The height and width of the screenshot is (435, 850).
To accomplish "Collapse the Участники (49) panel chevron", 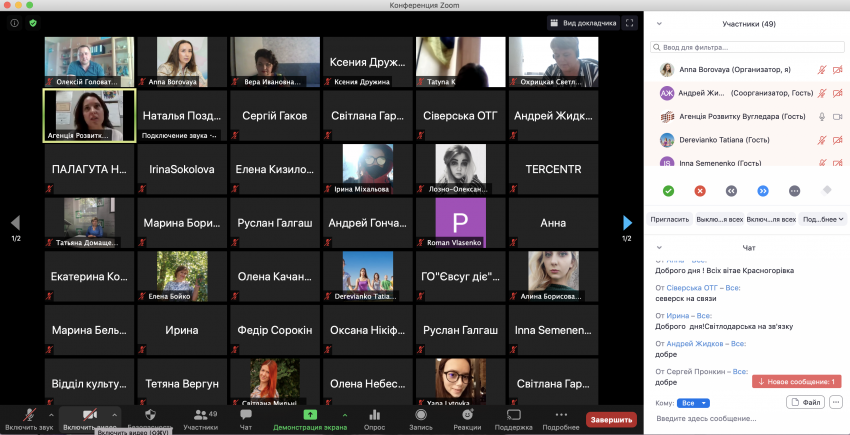I will (659, 23).
